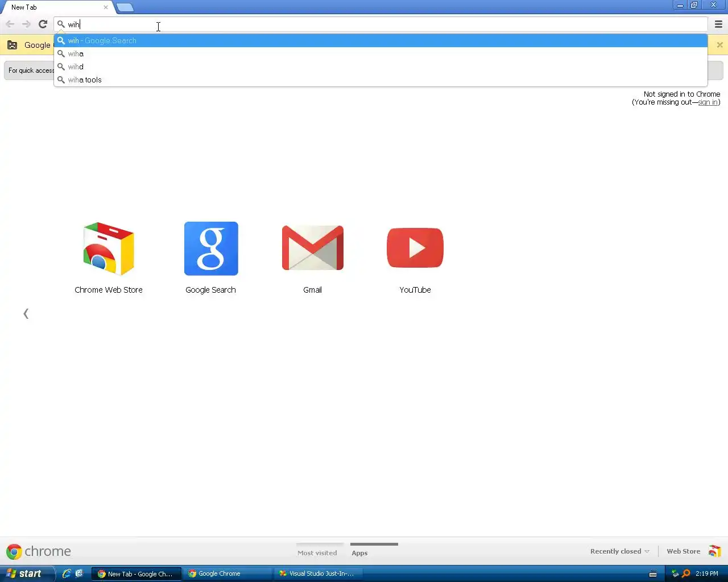Open a new tab with the new-tab button
The width and height of the screenshot is (728, 582).
(x=125, y=7)
